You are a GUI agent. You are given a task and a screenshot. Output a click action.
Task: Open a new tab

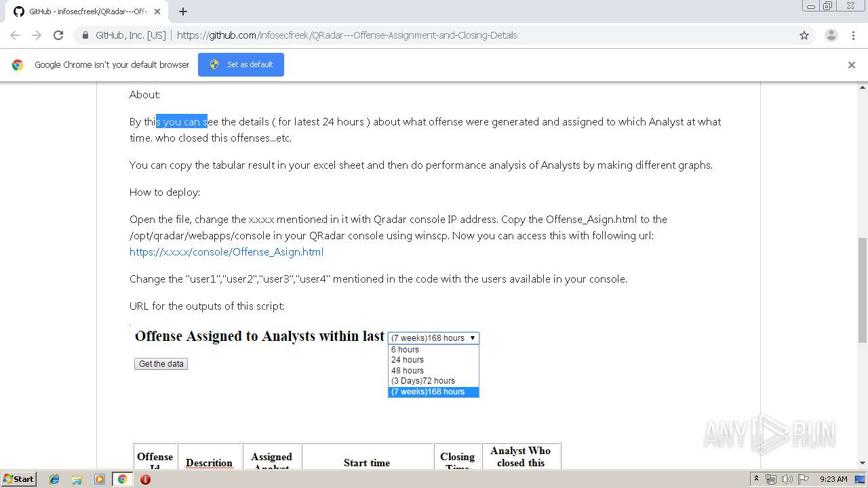(x=183, y=12)
